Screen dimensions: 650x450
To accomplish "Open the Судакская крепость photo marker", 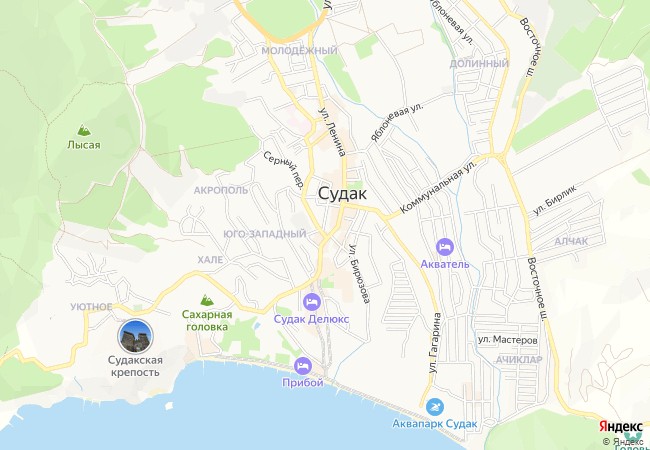I will click(x=136, y=336).
